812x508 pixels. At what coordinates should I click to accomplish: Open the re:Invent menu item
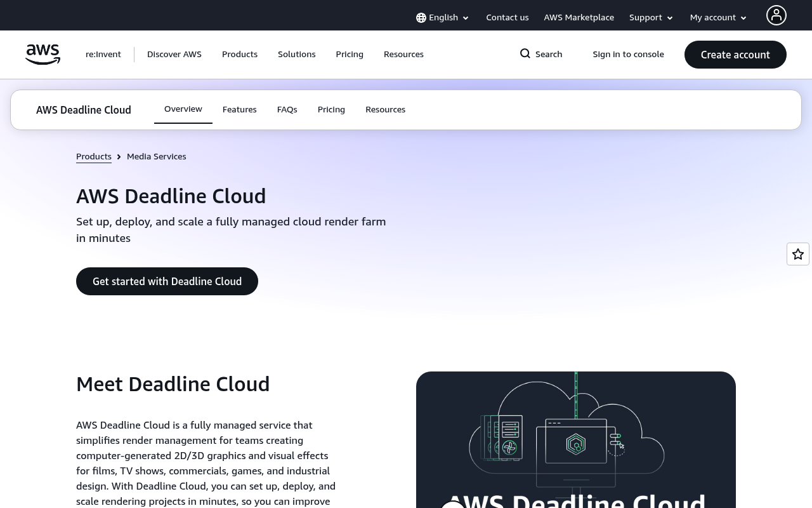click(103, 55)
